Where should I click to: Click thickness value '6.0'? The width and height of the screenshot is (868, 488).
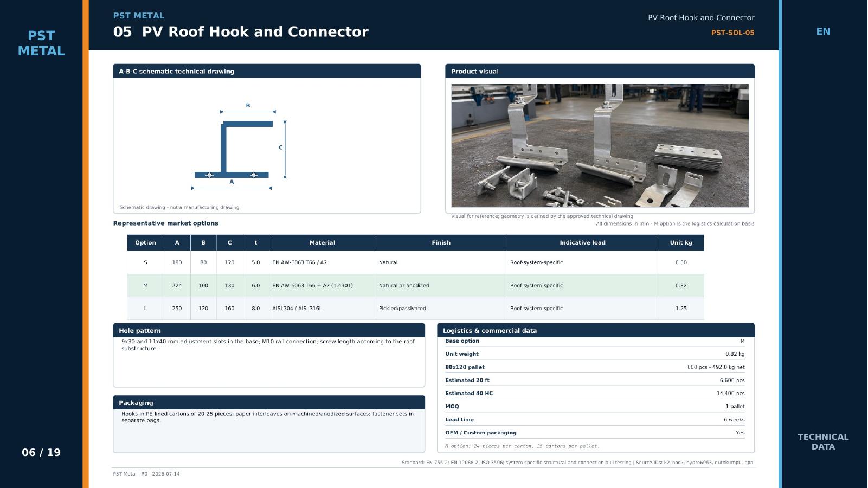click(256, 285)
